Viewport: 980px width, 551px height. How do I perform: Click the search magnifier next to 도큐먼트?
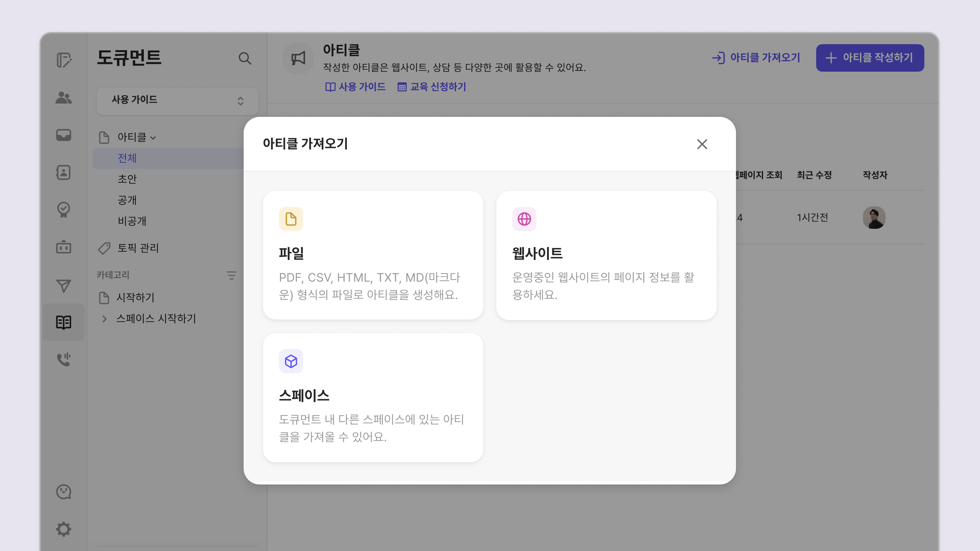click(x=245, y=58)
